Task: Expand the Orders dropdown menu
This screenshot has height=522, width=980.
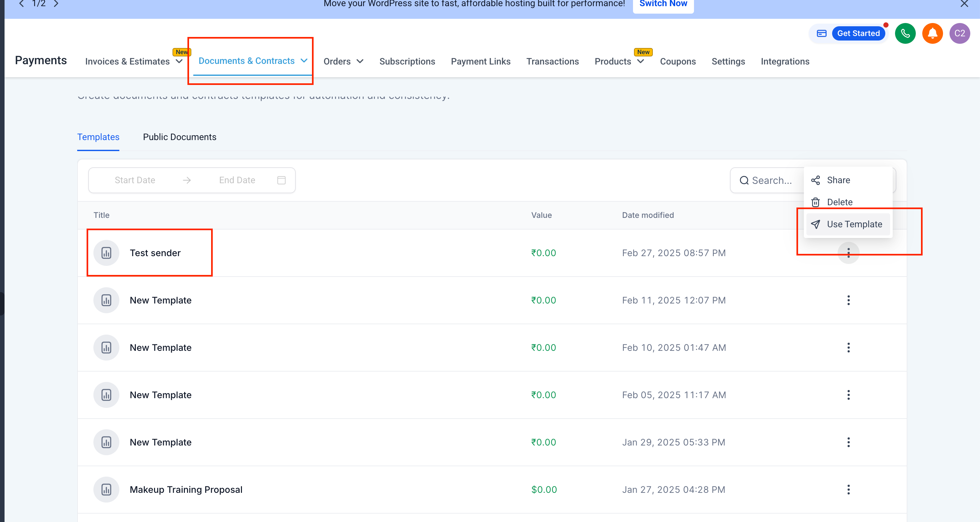Action: [343, 62]
